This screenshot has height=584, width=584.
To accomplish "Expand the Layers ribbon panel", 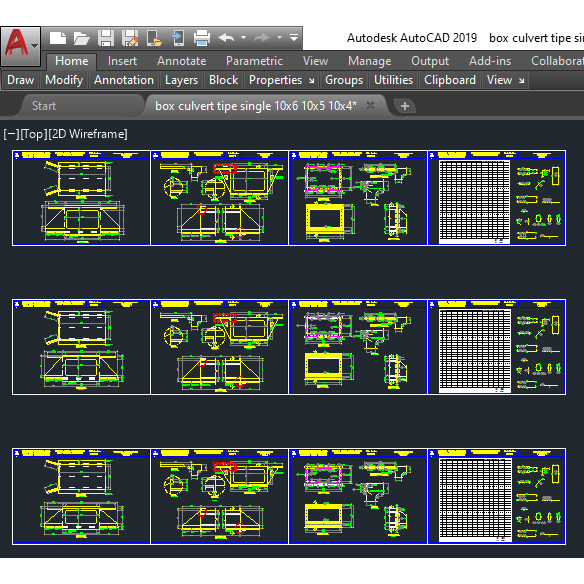I will point(181,80).
